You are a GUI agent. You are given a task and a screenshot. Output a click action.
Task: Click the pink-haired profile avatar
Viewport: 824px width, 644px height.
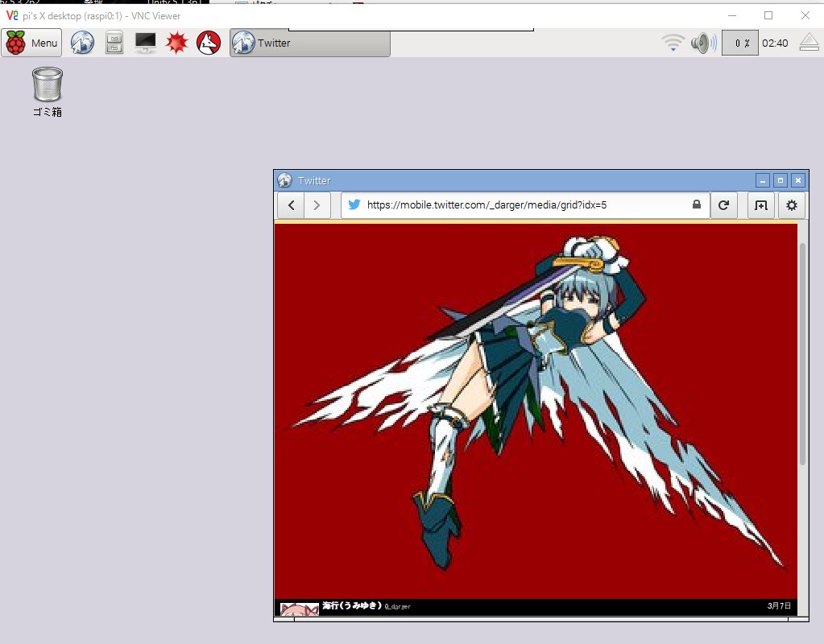pos(300,609)
